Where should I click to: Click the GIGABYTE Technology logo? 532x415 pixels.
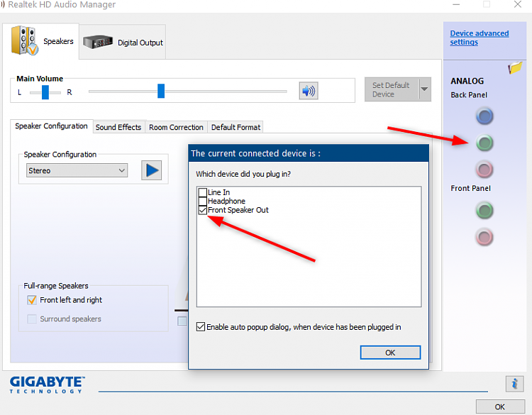point(47,384)
